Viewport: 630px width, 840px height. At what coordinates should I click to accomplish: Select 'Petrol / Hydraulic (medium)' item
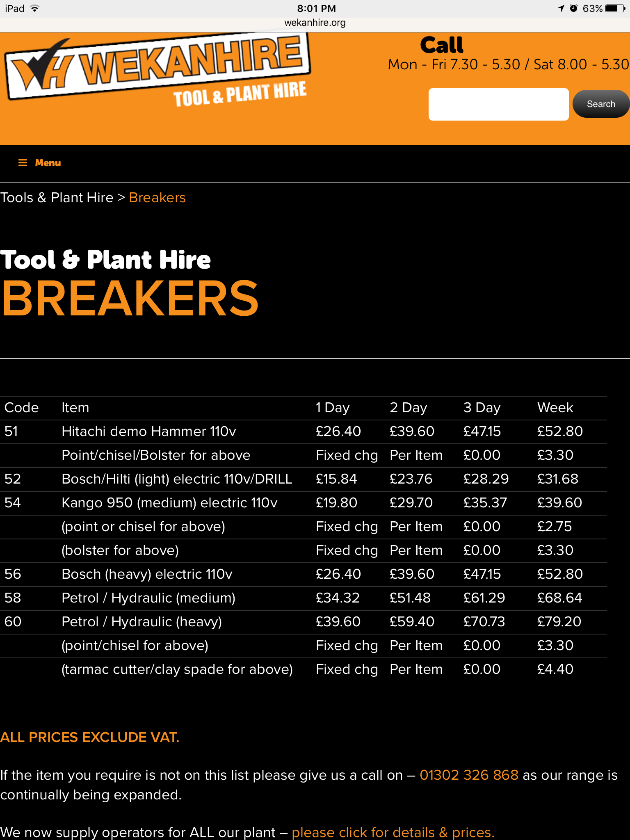click(x=148, y=598)
